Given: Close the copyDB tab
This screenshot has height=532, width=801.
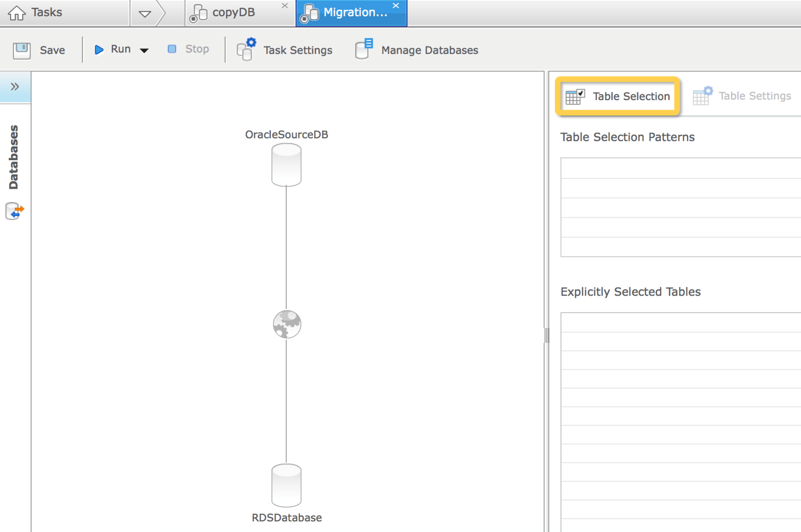Looking at the screenshot, I should (x=285, y=5).
